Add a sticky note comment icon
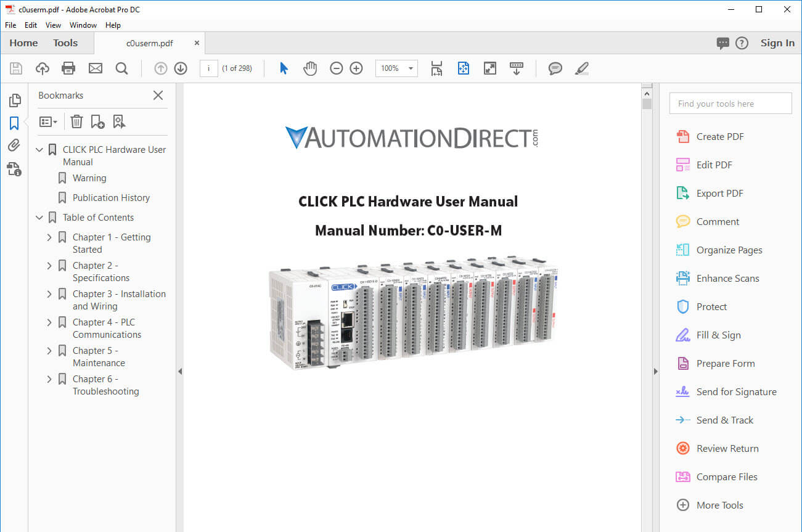This screenshot has height=532, width=802. pyautogui.click(x=555, y=68)
